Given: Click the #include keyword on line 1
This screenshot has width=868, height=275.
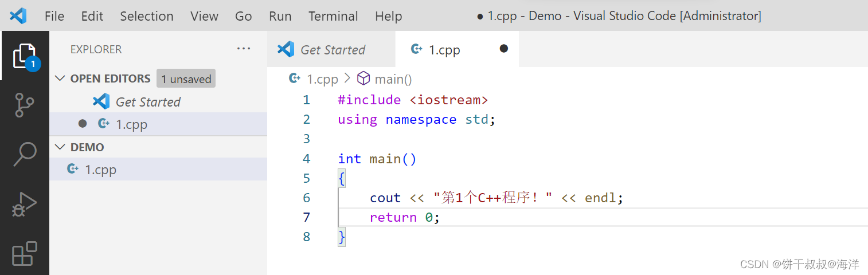Looking at the screenshot, I should click(369, 100).
